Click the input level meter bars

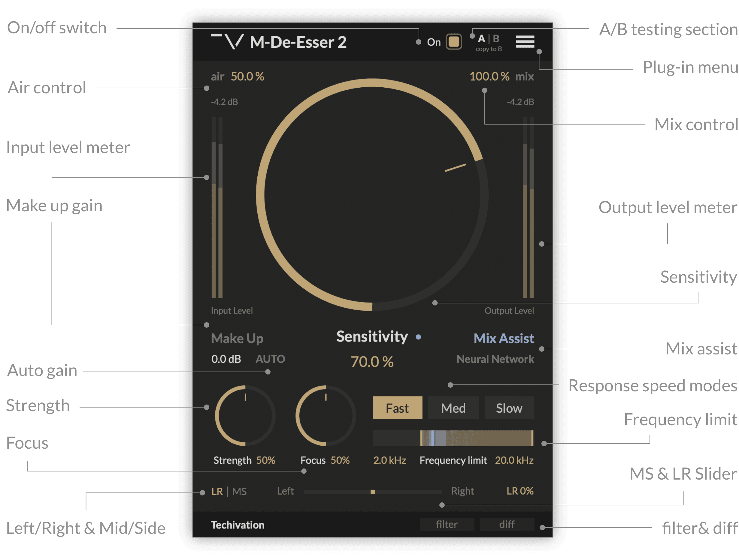[217, 207]
